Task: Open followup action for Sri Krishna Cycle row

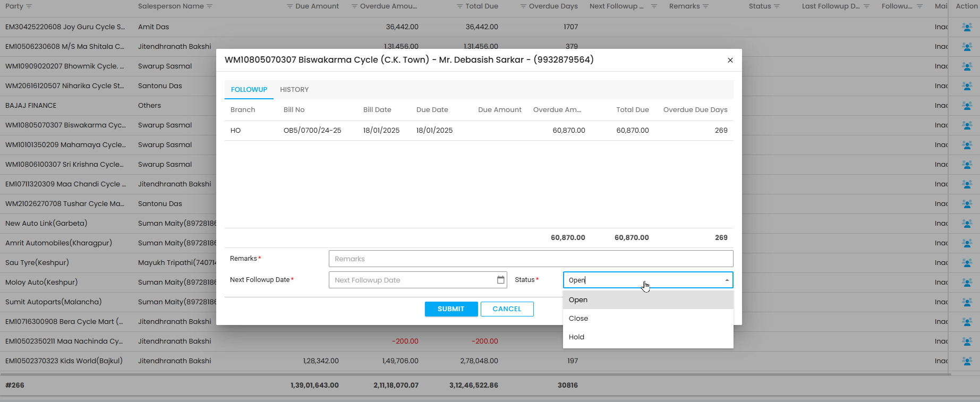Action: [x=967, y=165]
